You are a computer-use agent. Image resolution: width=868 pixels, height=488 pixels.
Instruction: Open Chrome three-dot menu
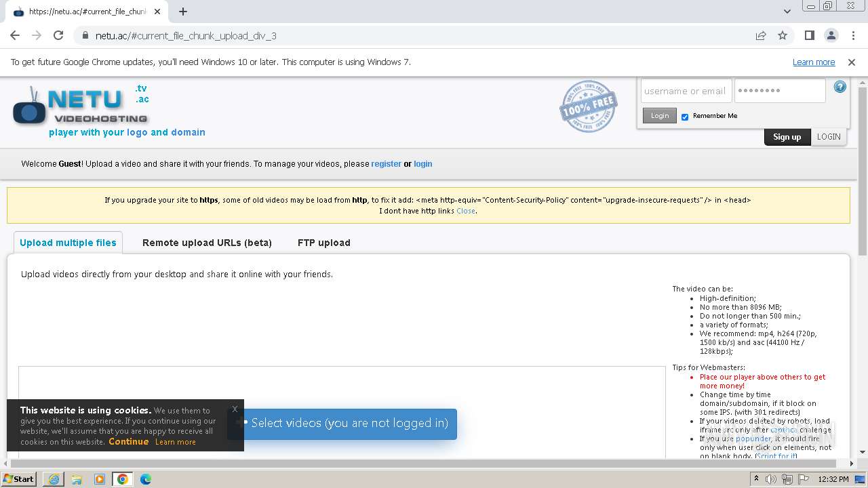tap(852, 35)
